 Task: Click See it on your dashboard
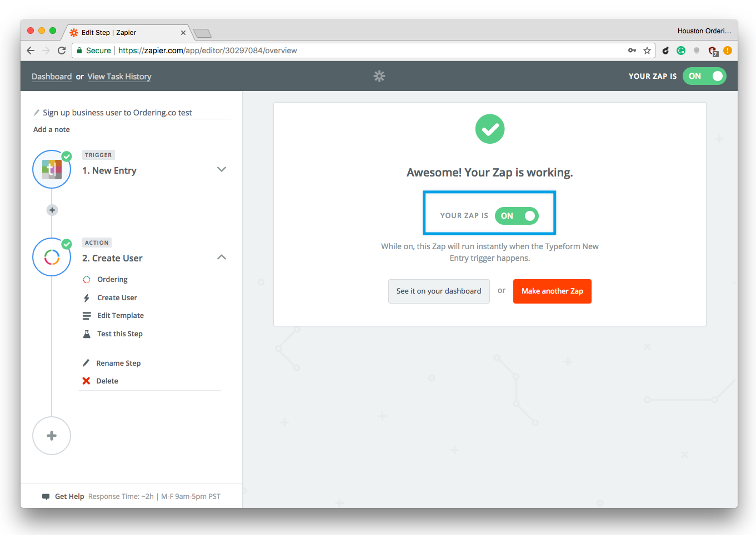point(439,291)
